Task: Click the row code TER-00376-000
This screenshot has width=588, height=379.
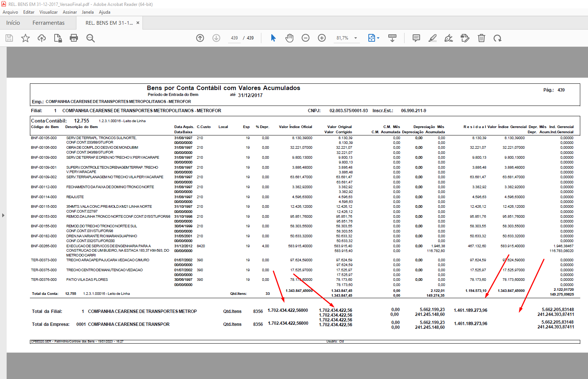Action: (x=44, y=280)
